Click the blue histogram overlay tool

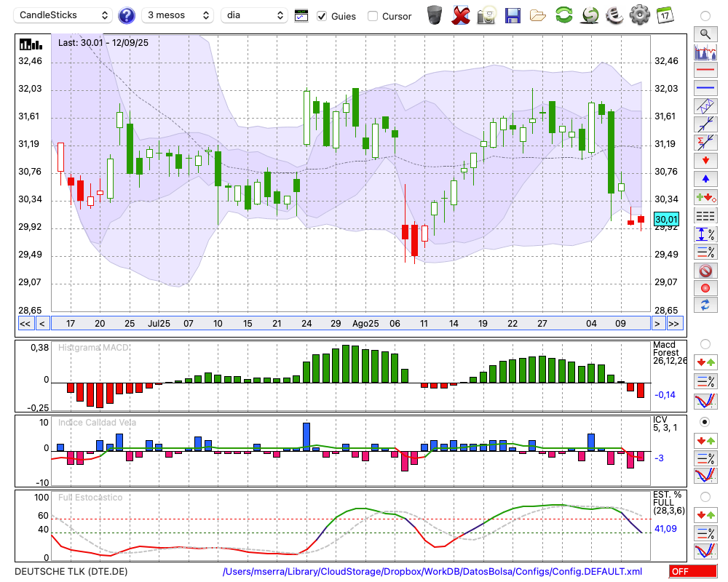point(705,52)
